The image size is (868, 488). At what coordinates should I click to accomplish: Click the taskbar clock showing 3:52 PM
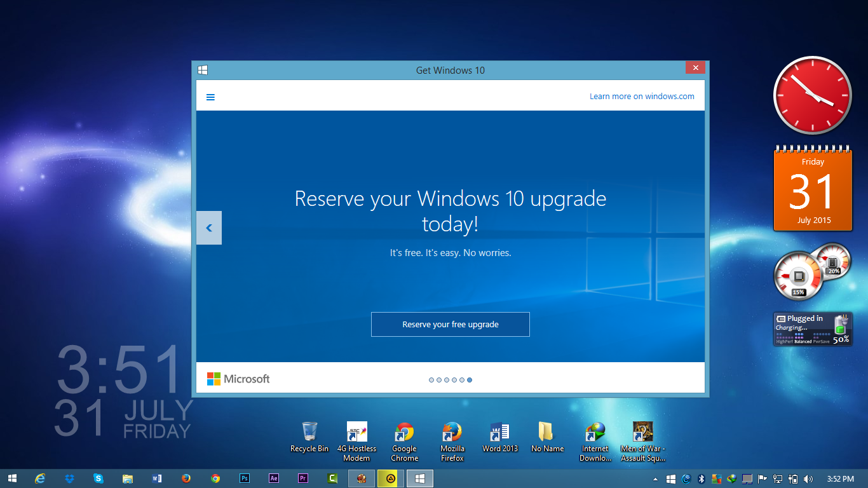pyautogui.click(x=840, y=479)
